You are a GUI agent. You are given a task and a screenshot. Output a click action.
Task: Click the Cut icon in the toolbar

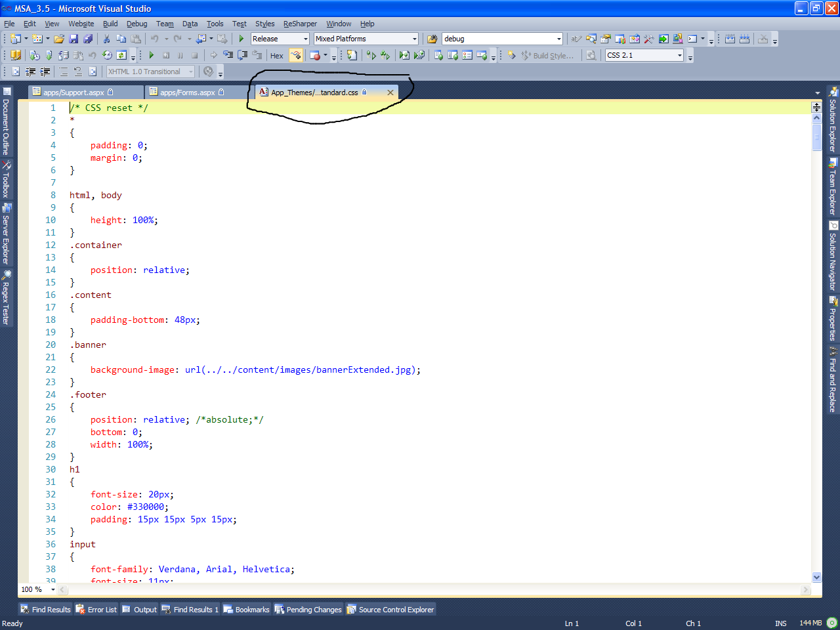[x=106, y=39]
